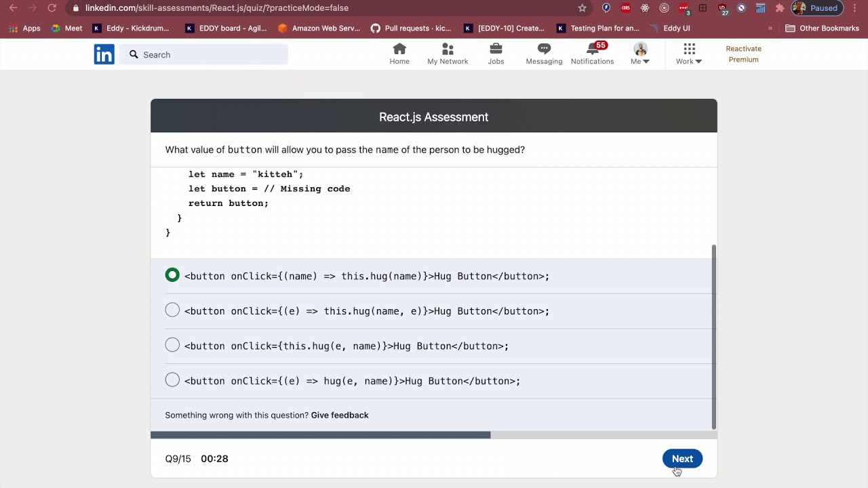Click the quiz panel vertical scrollbar
The height and width of the screenshot is (488, 868).
714,337
